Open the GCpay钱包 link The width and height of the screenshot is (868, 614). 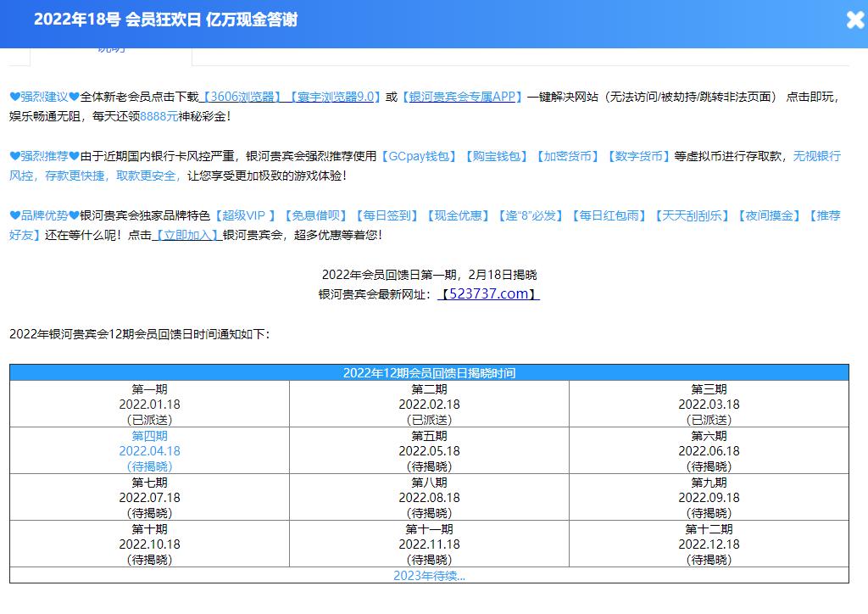(x=418, y=156)
